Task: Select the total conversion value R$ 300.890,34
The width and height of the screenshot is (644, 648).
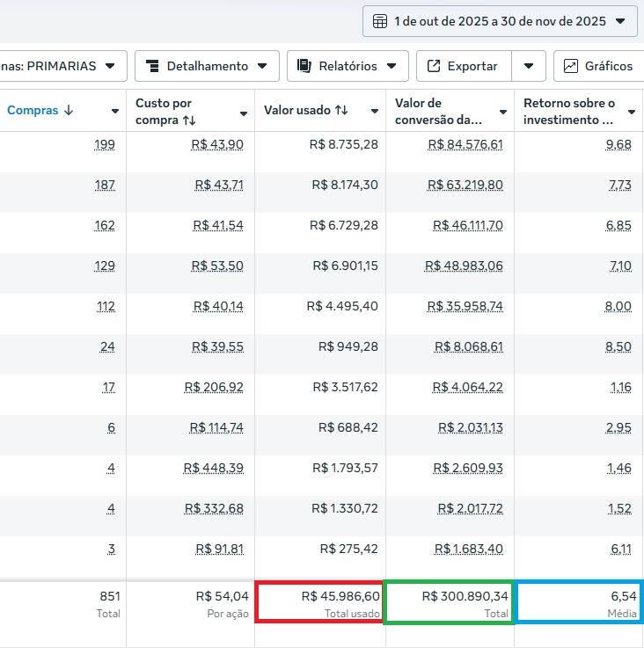Action: [x=465, y=596]
